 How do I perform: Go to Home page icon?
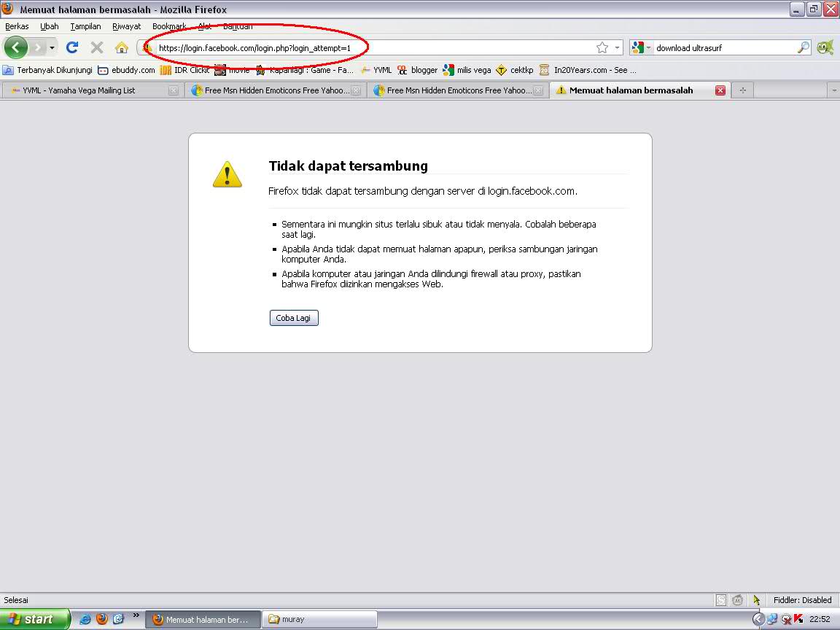(122, 47)
